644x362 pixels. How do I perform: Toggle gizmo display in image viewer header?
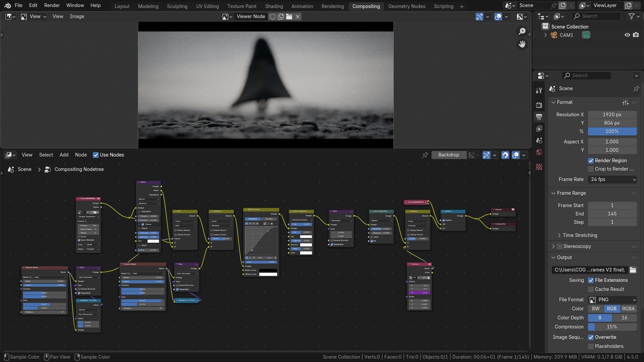[x=479, y=16]
